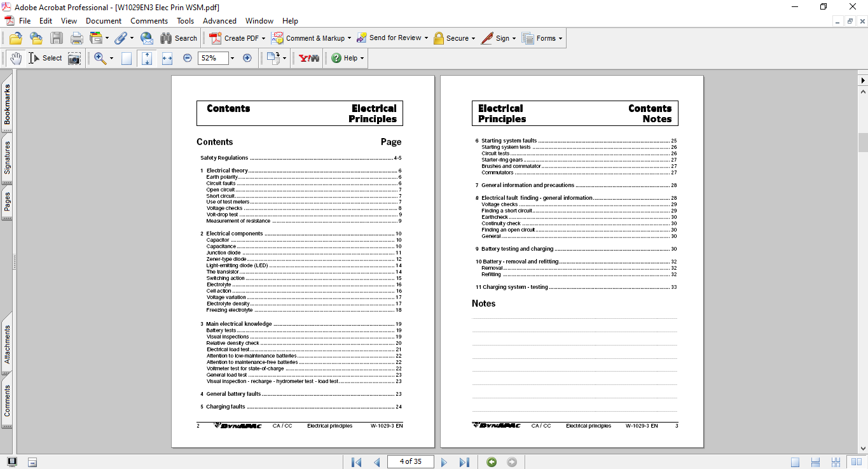Click the zoom out minus button

[188, 58]
